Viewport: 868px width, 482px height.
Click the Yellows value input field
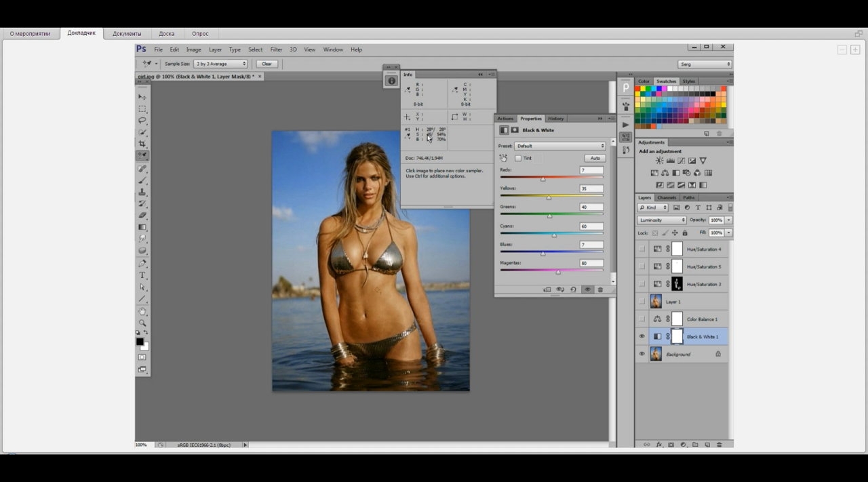(x=591, y=188)
